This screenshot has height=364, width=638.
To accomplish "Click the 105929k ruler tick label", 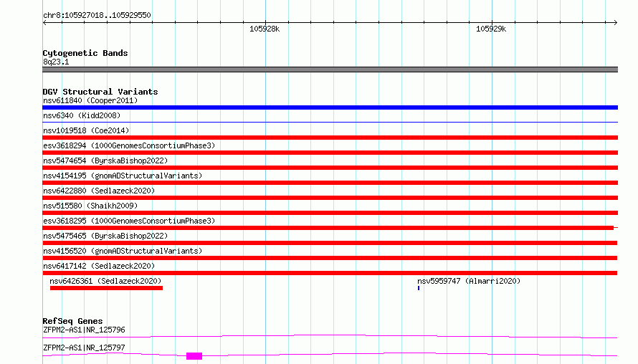I will click(x=491, y=29).
